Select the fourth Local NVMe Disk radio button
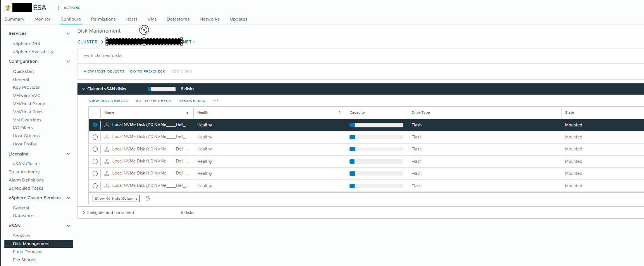Image resolution: width=644 pixels, height=266 pixels. point(95,162)
